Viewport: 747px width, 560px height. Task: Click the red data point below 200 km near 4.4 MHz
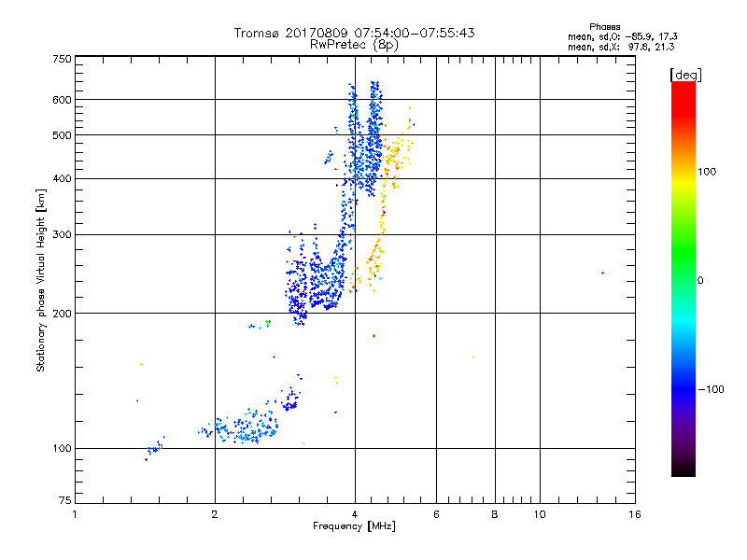click(374, 336)
